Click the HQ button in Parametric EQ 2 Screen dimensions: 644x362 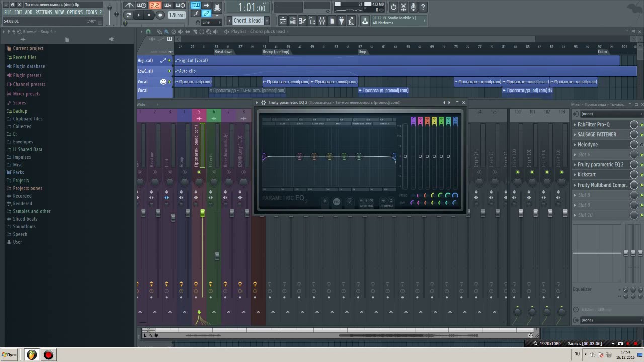coord(337,202)
